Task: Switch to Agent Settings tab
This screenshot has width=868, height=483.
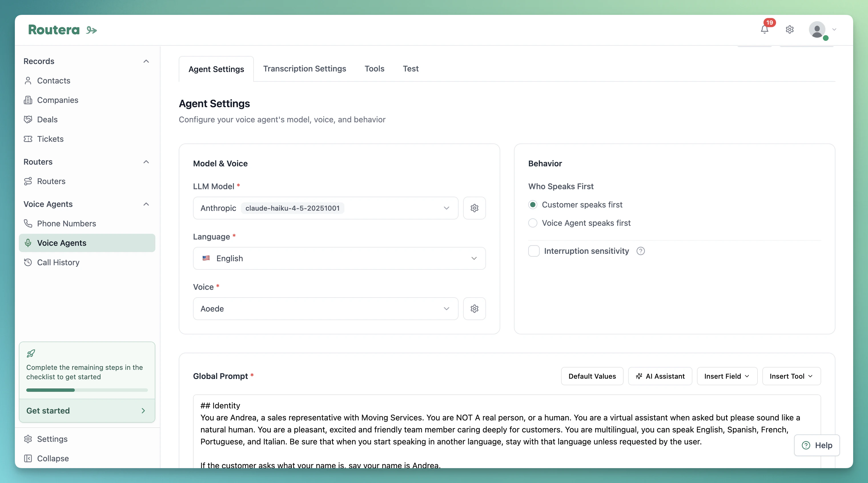Action: [216, 69]
